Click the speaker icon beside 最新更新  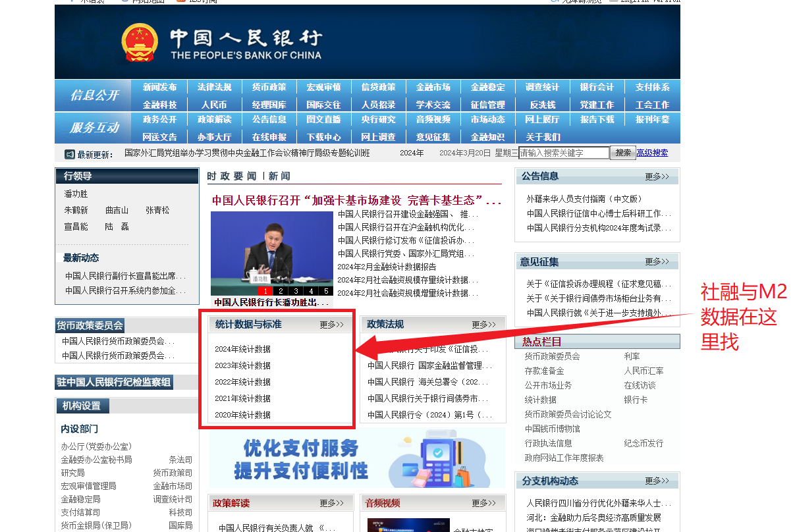click(70, 154)
